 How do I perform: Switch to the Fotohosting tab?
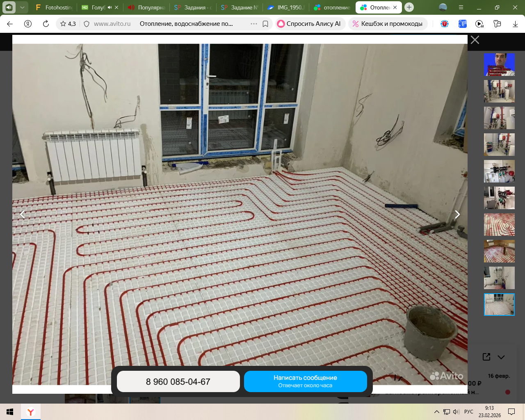(x=54, y=7)
